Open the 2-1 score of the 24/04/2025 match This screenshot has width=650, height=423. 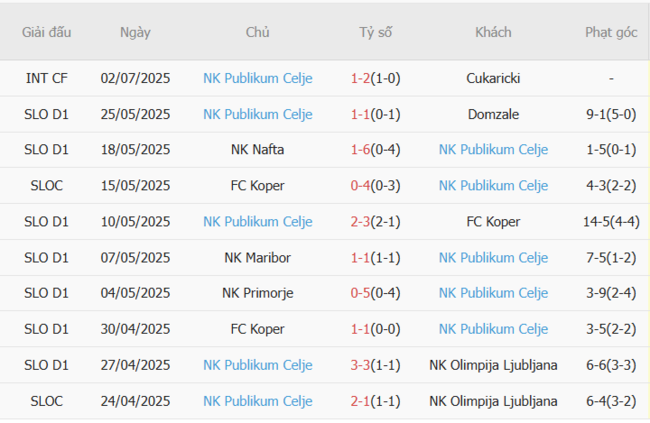361,402
